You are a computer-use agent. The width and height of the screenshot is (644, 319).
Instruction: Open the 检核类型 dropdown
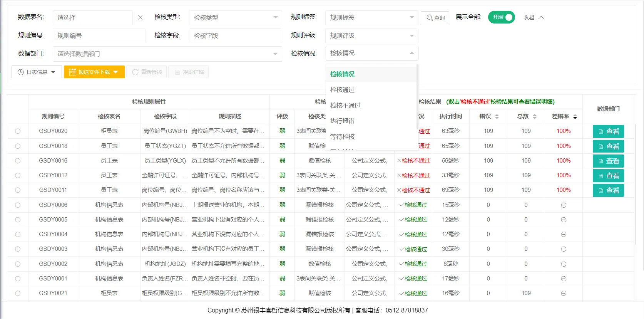[x=235, y=17]
